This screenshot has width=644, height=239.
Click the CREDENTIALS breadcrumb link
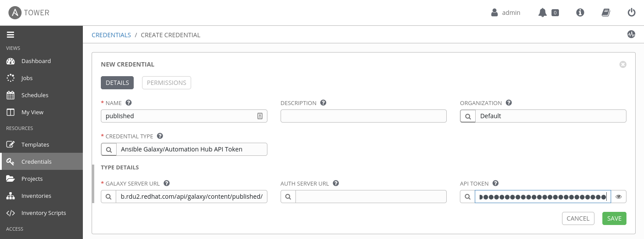111,35
